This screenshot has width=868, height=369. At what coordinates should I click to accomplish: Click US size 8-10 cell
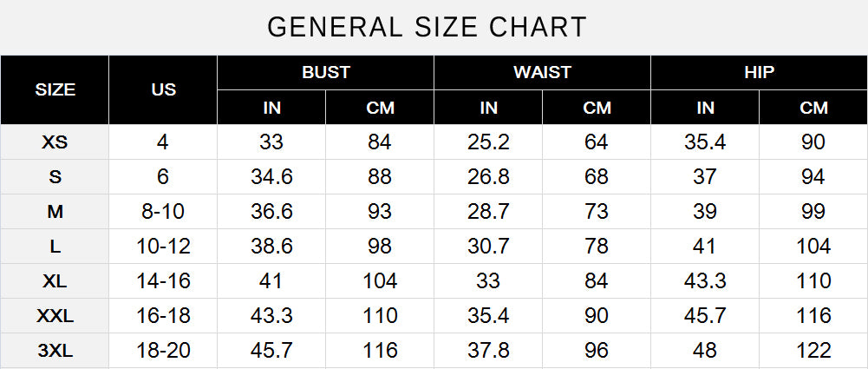(x=163, y=212)
